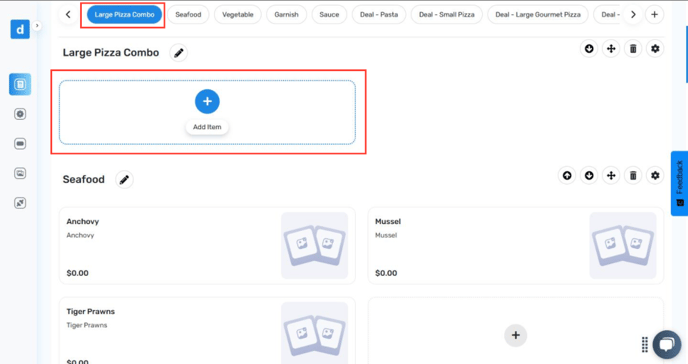Click the Seafood section heading

pos(84,179)
